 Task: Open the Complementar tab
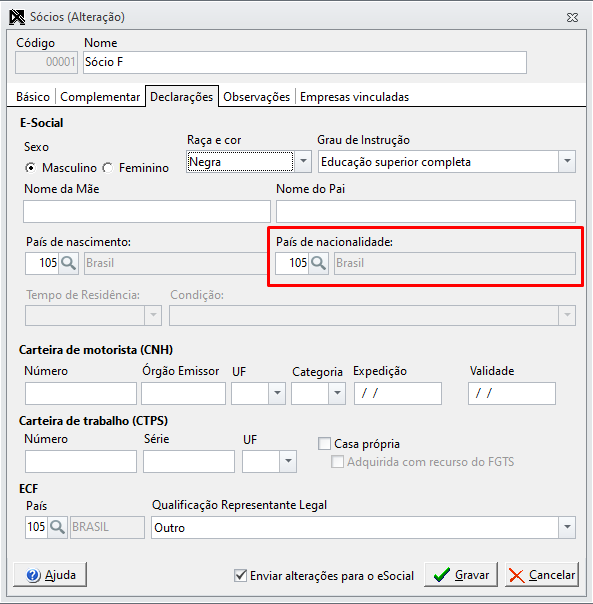(100, 97)
